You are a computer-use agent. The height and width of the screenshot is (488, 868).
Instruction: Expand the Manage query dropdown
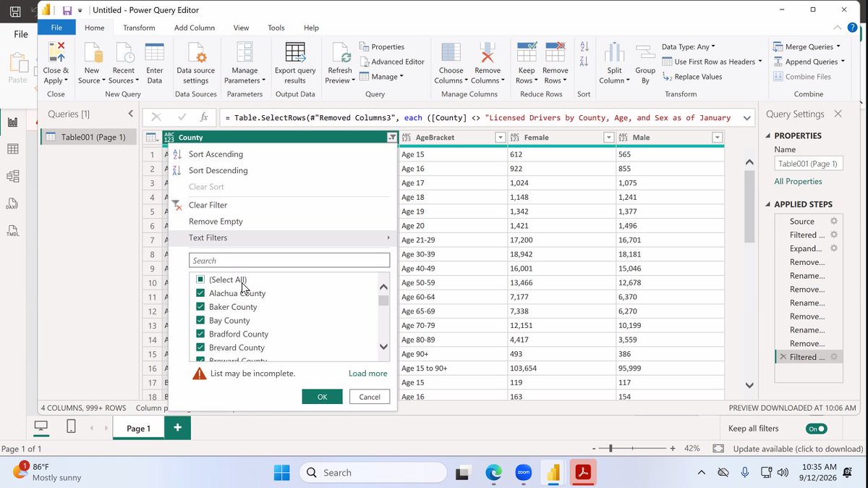(x=383, y=77)
